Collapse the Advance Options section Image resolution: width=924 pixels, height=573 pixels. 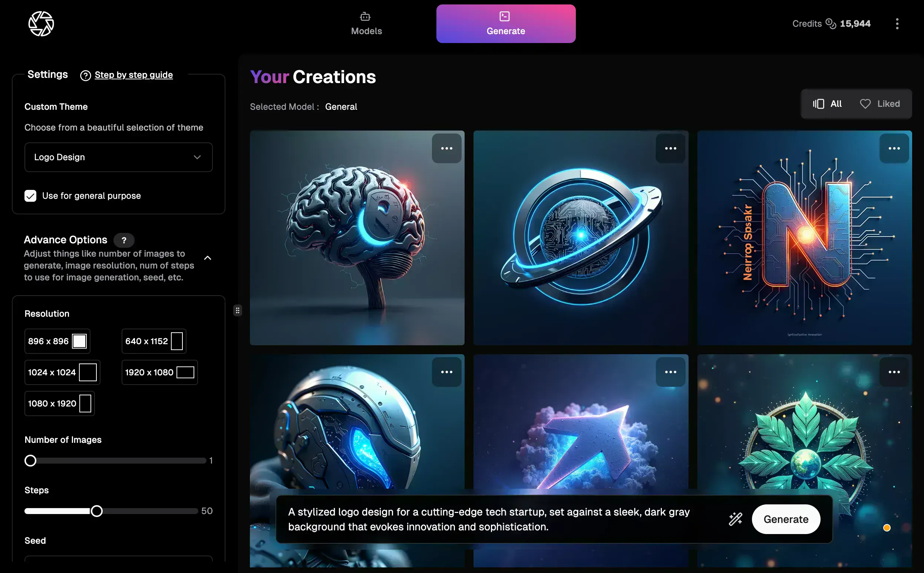click(207, 258)
